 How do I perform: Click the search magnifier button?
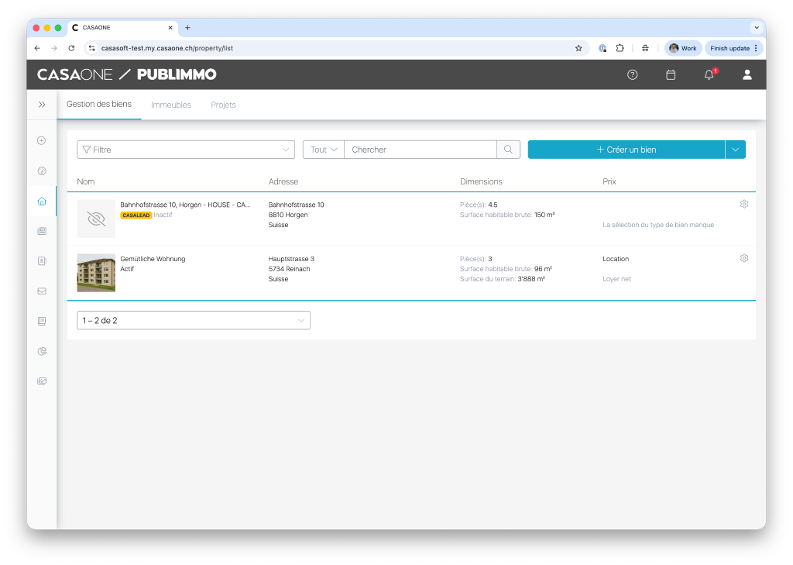508,150
